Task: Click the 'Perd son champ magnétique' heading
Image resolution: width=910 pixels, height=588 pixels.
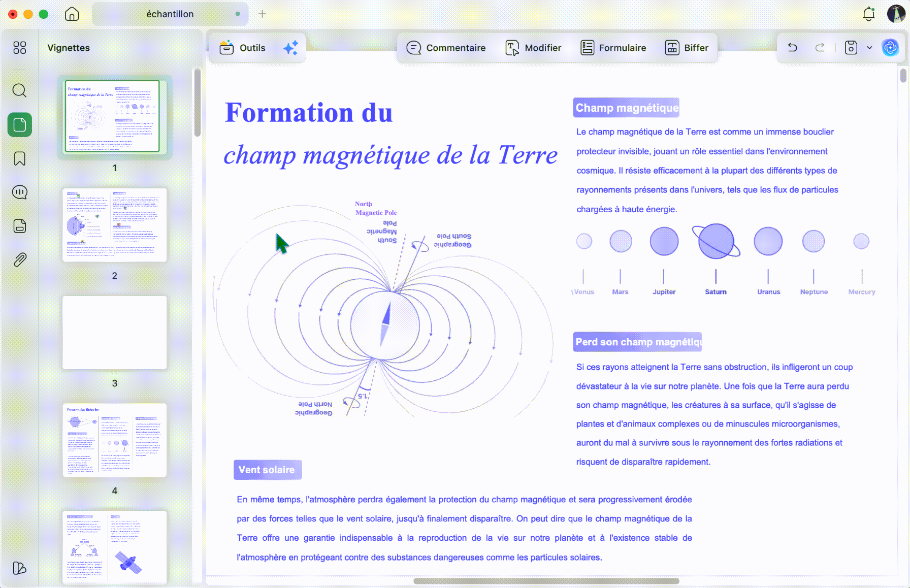Action: (638, 342)
